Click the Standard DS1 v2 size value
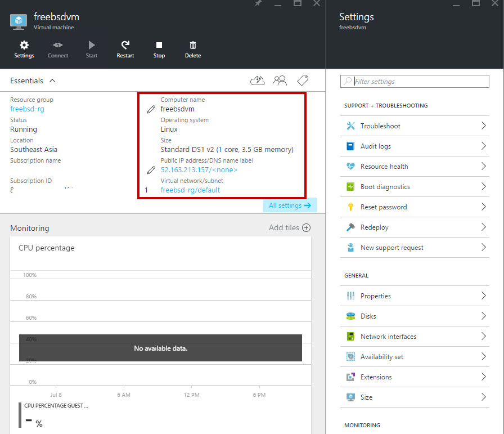Image resolution: width=504 pixels, height=434 pixels. (227, 150)
